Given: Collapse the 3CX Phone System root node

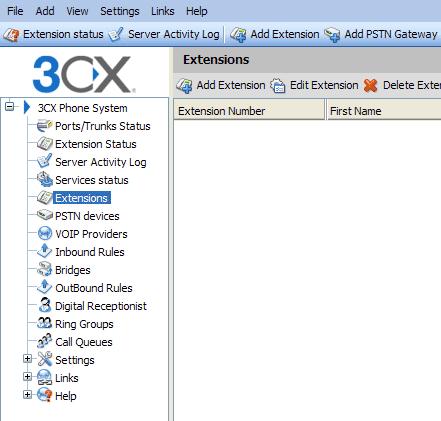Looking at the screenshot, I should click(x=10, y=107).
